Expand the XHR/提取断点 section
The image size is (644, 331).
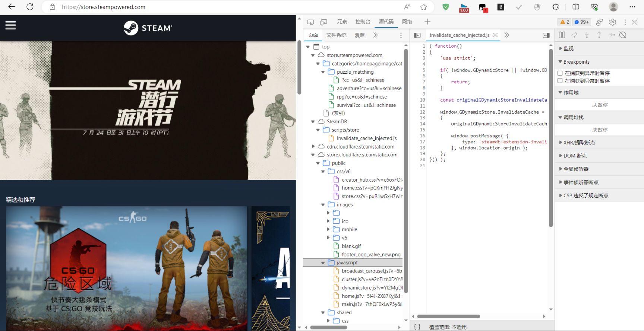[599, 143]
